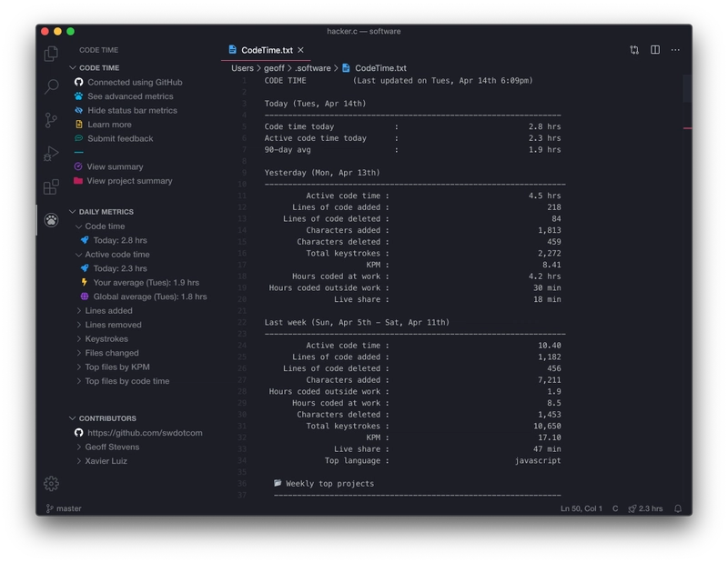
Task: Click the file icon on the CodeTime.txt tab
Action: (232, 50)
